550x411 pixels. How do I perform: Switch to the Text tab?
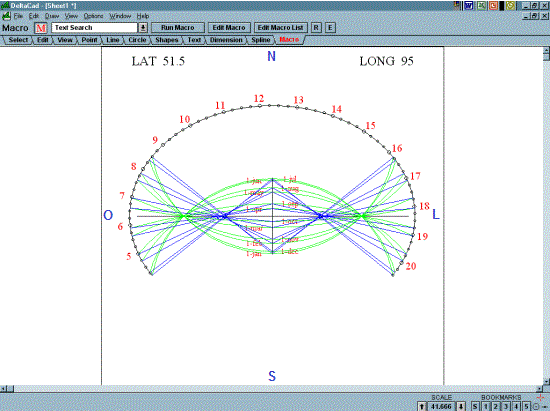pos(194,40)
